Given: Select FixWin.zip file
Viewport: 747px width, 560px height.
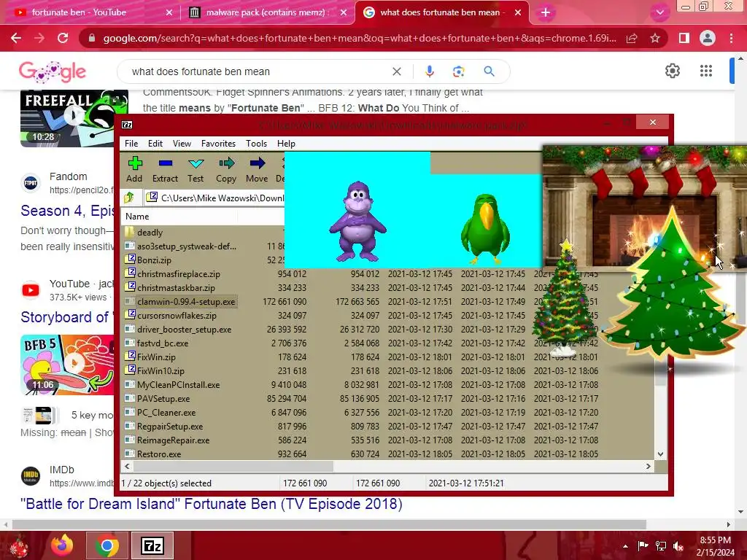Looking at the screenshot, I should 156,357.
